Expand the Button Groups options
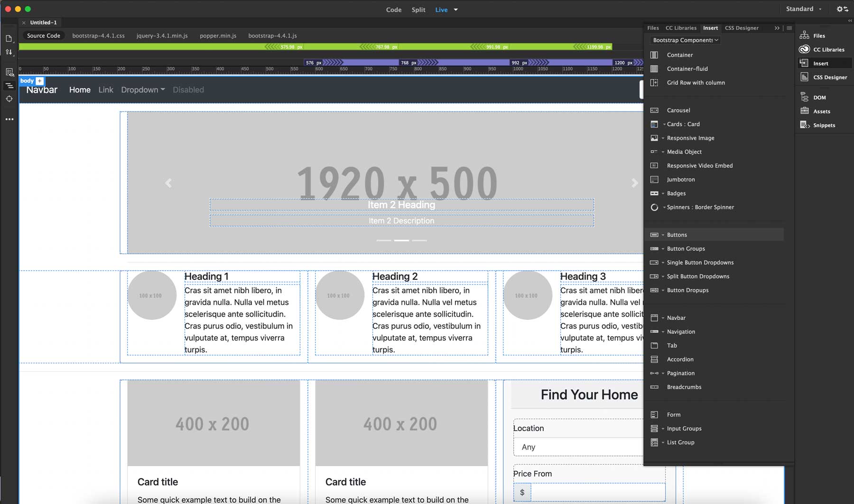Screen dimensions: 854x504 663,248
